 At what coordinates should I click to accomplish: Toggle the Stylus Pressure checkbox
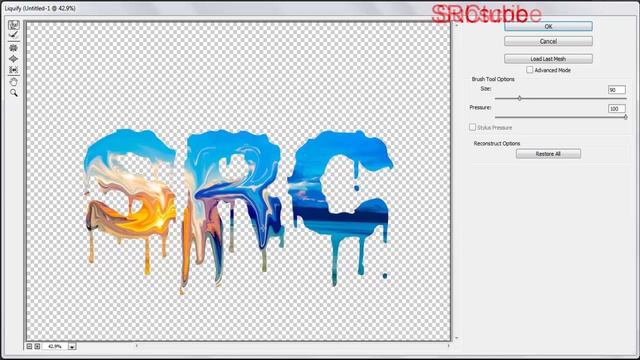point(472,127)
